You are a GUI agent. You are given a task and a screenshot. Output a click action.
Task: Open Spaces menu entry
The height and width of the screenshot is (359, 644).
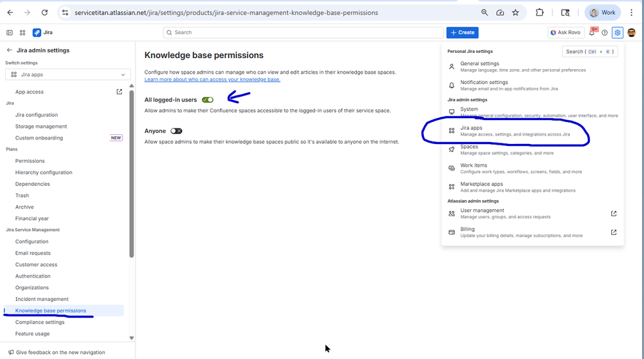[532, 150]
